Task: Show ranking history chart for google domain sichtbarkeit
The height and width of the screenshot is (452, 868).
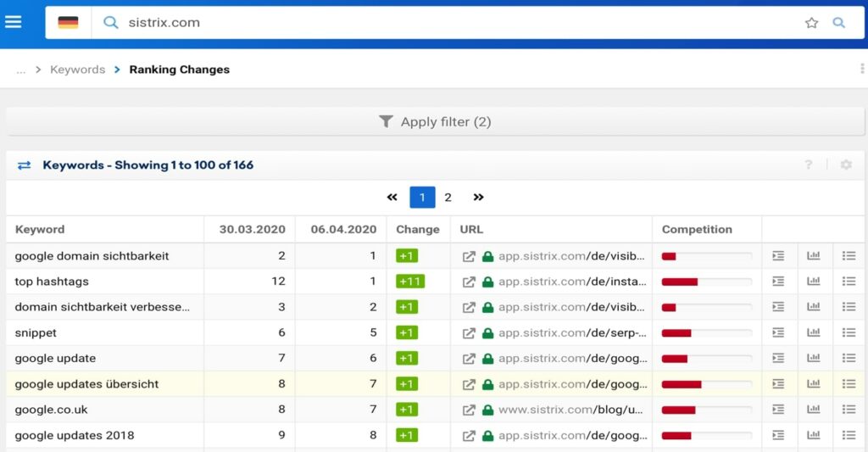Action: point(813,255)
